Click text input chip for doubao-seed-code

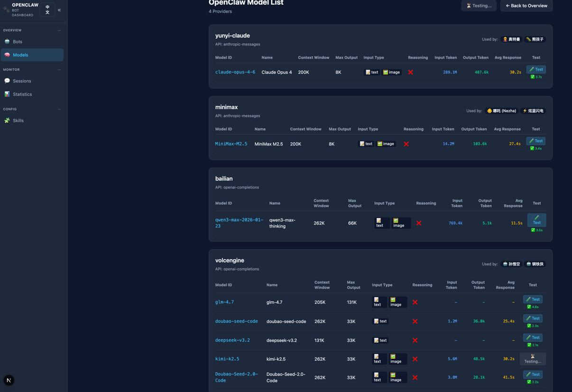coord(380,321)
